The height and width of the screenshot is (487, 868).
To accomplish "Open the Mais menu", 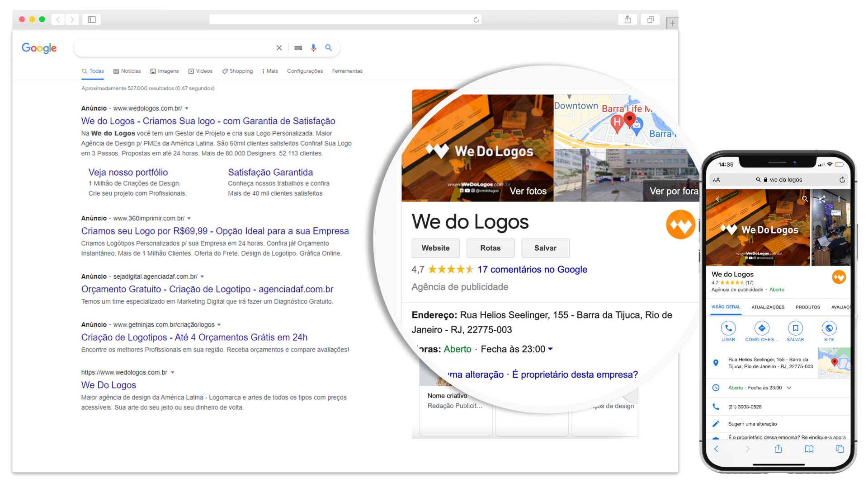I will (270, 71).
